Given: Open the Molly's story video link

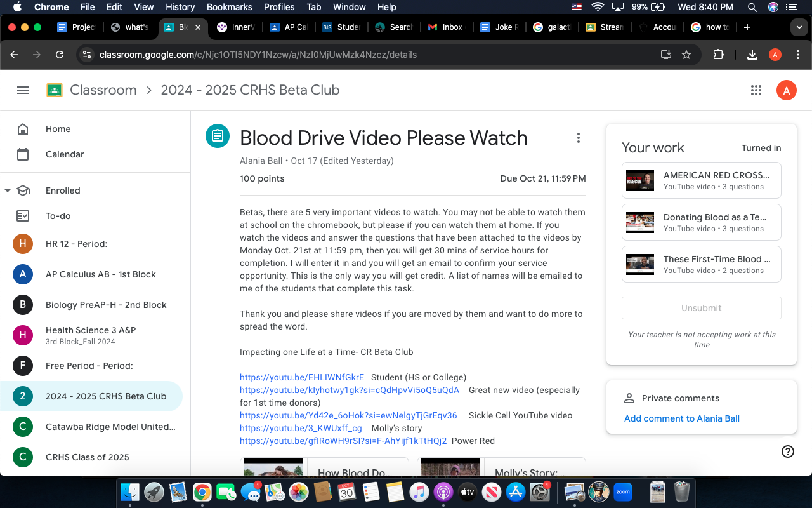Looking at the screenshot, I should coord(301,428).
